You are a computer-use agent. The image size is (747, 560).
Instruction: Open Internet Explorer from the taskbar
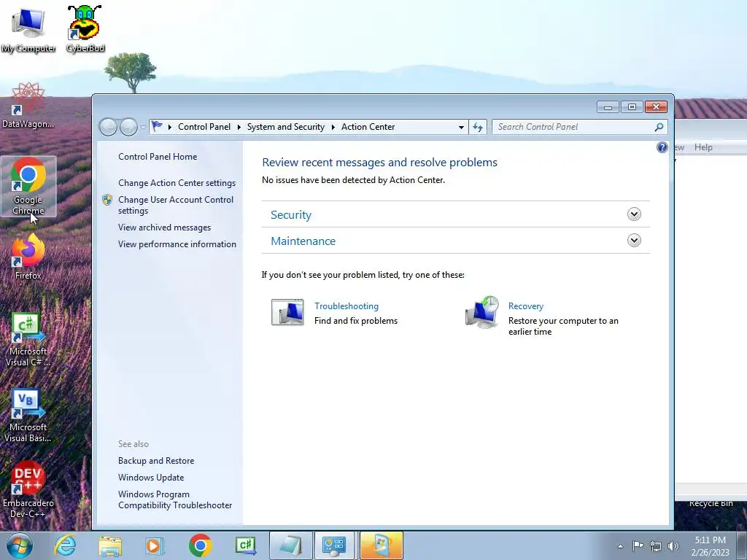[65, 545]
